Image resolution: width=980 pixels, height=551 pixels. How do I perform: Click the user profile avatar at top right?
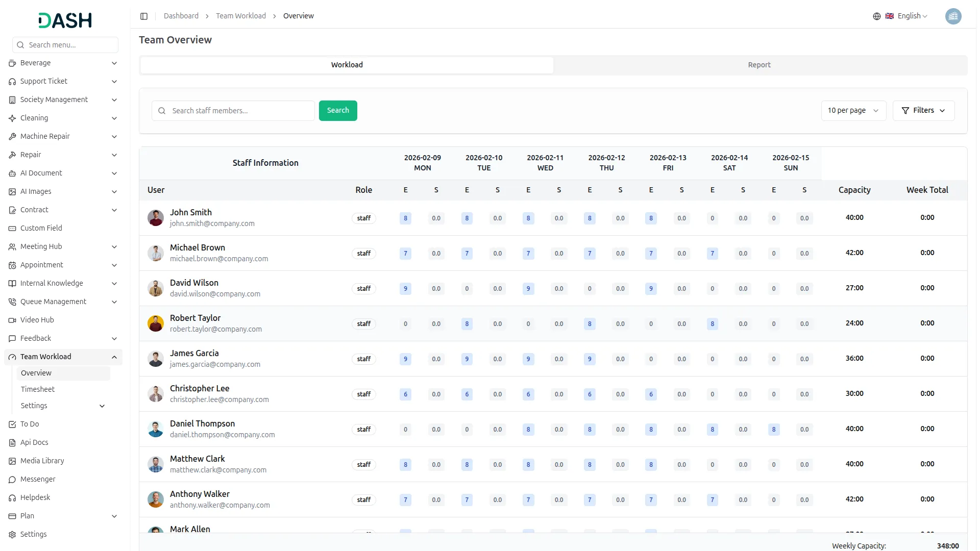953,16
